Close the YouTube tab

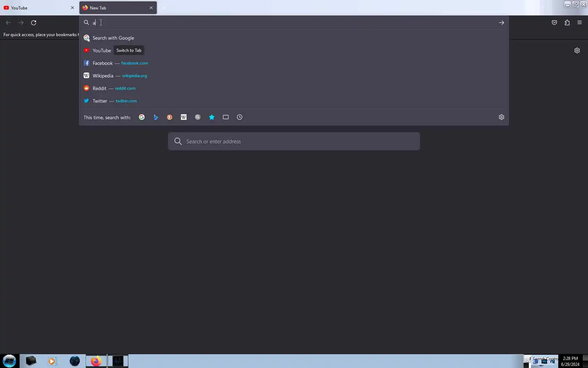tap(72, 8)
